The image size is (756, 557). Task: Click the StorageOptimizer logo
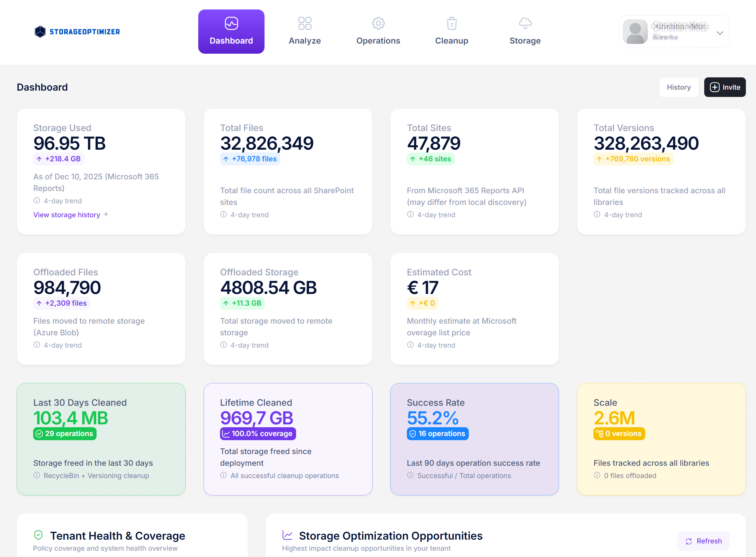76,31
